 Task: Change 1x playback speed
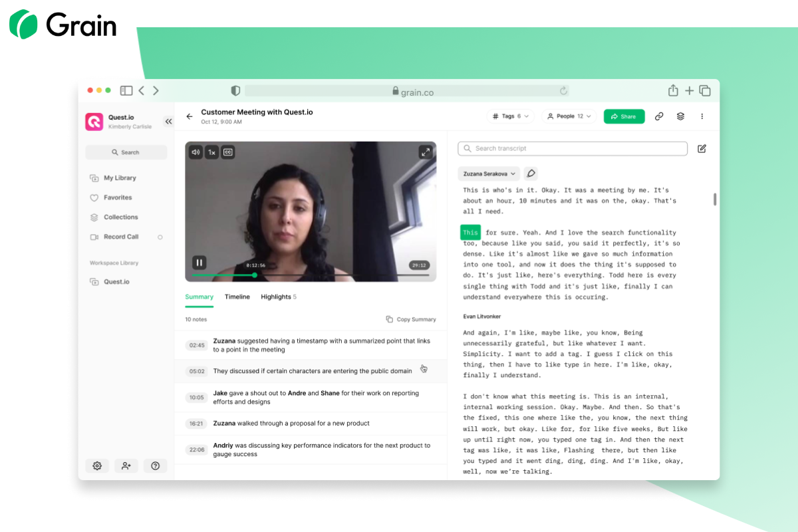tap(211, 152)
